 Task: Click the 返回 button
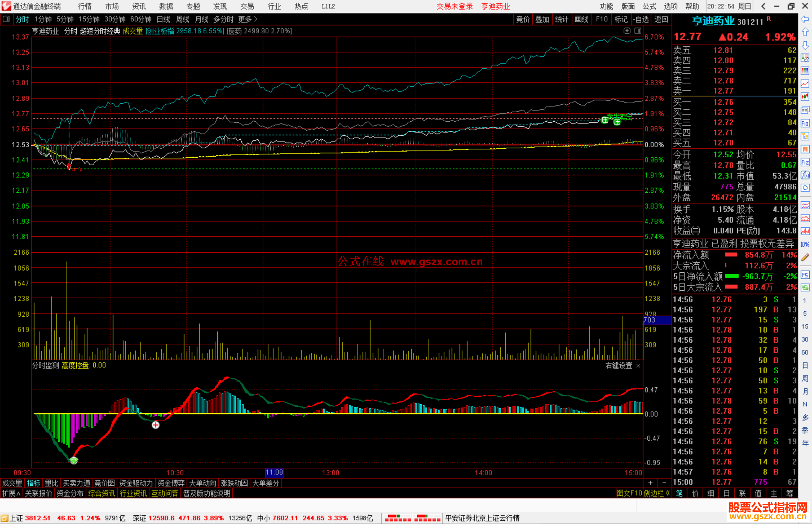click(x=661, y=19)
